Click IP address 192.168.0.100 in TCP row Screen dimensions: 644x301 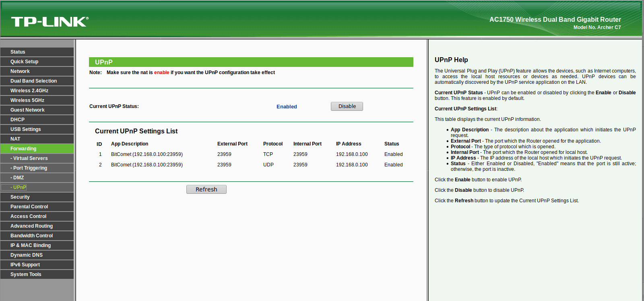point(352,154)
